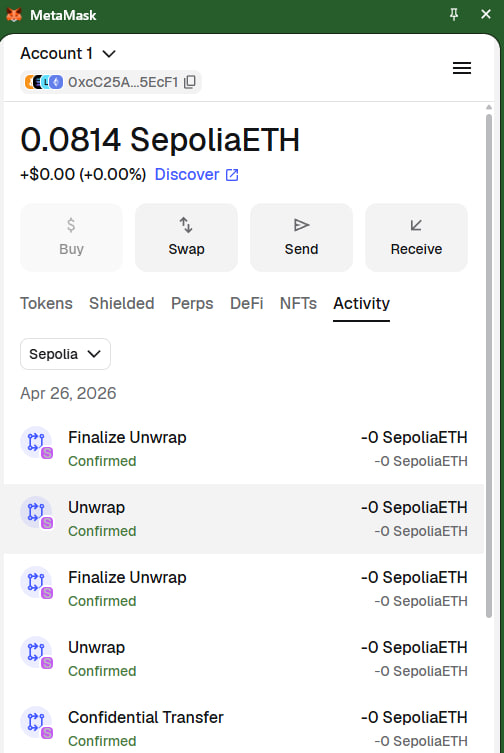Click the vertical scrollbar thumb

[x=489, y=365]
